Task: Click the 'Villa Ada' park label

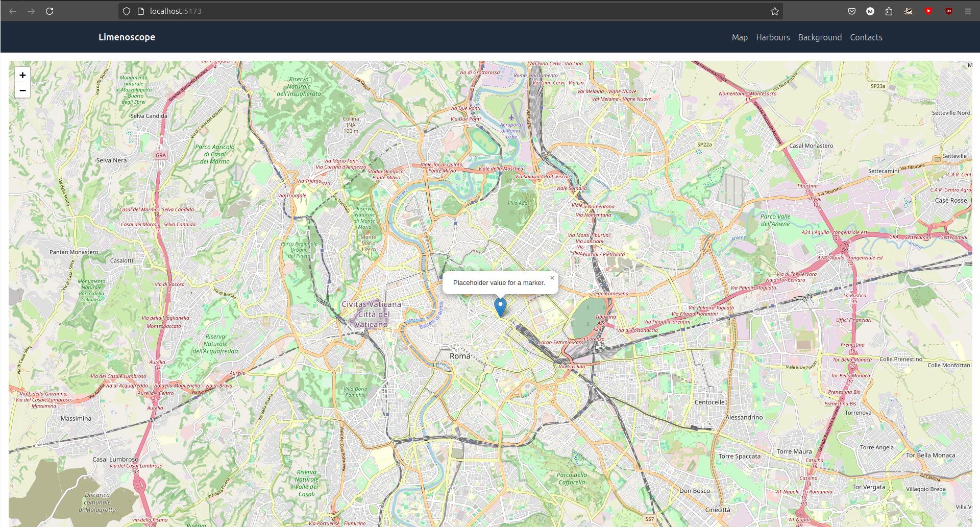Action: (518, 203)
